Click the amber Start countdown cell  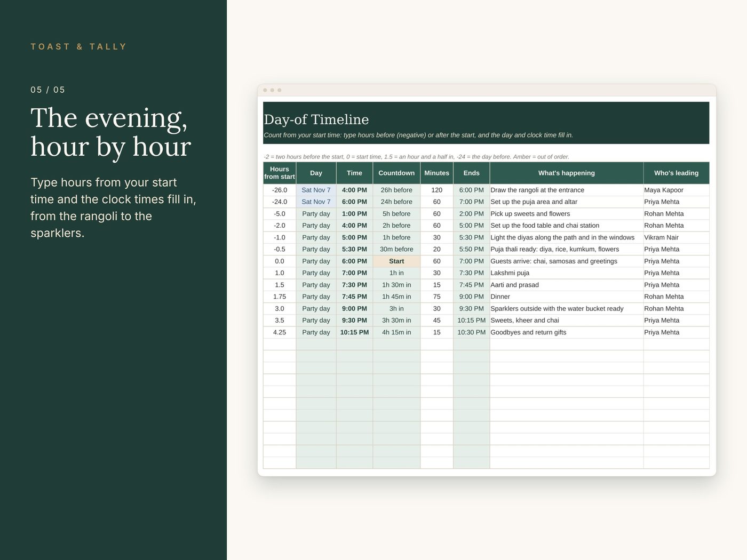coord(396,261)
